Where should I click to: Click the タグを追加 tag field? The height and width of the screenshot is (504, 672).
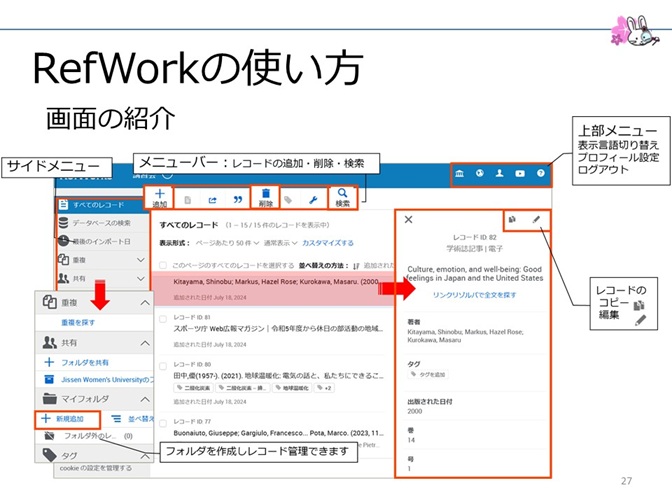[x=428, y=375]
